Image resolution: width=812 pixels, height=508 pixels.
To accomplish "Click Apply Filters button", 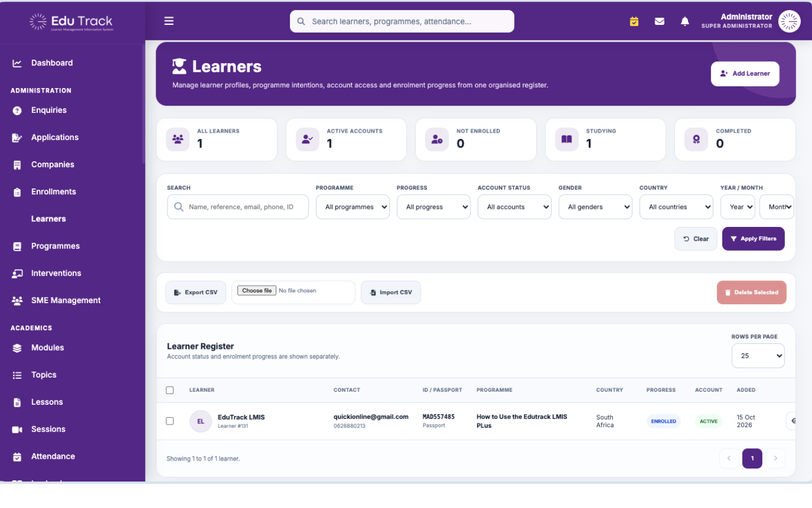I will point(753,239).
